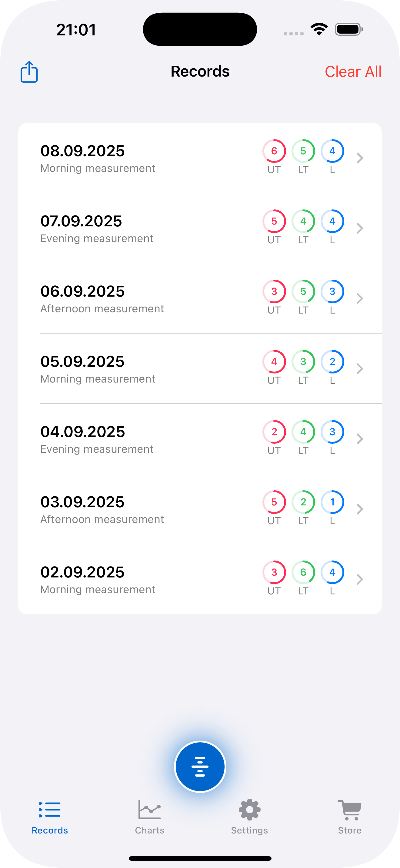The height and width of the screenshot is (868, 400).
Task: Tap the Records list icon
Action: pos(50,810)
